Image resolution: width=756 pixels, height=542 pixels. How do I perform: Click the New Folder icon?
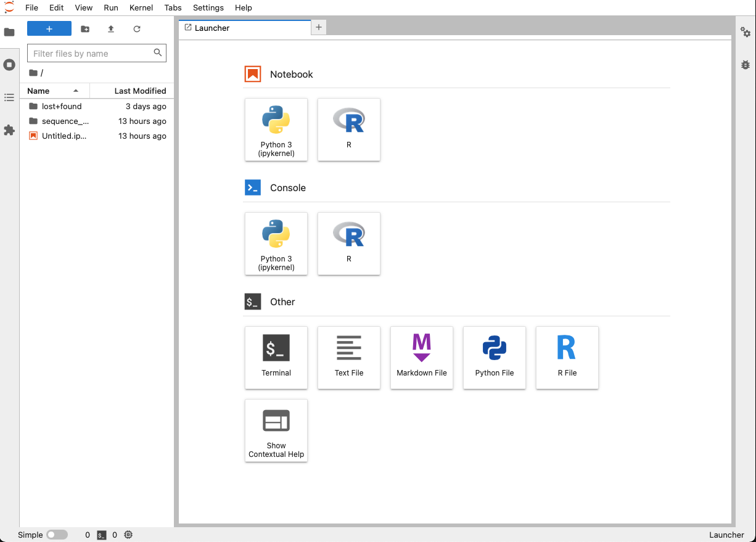[x=85, y=29]
